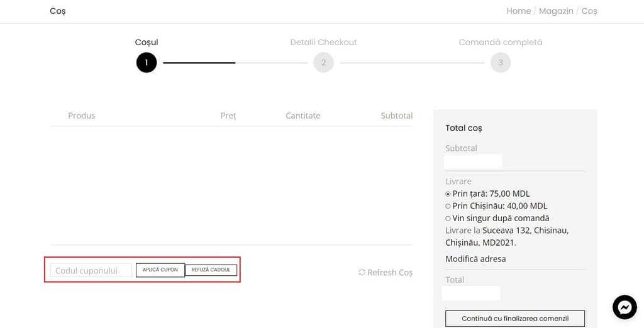Select step 2 Detalii Checkout circle
644x328 pixels.
pos(323,63)
